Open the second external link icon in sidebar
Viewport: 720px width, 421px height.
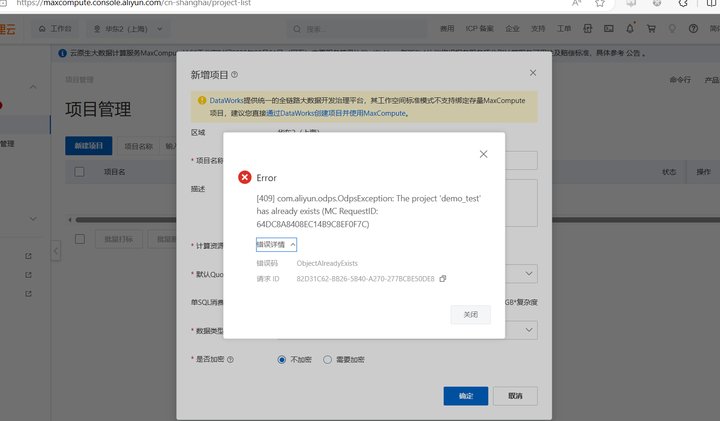tap(28, 275)
